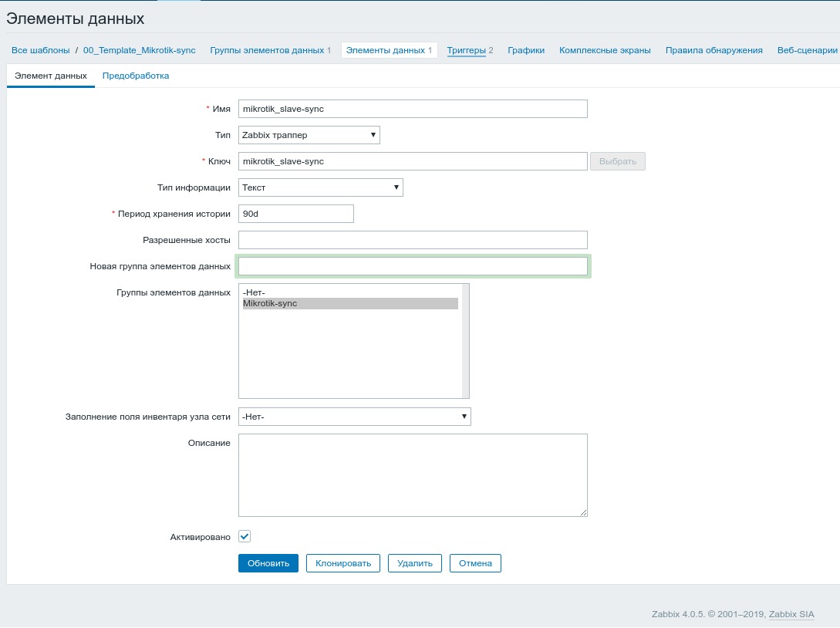
Task: Click the Отмена button
Action: pyautogui.click(x=475, y=563)
